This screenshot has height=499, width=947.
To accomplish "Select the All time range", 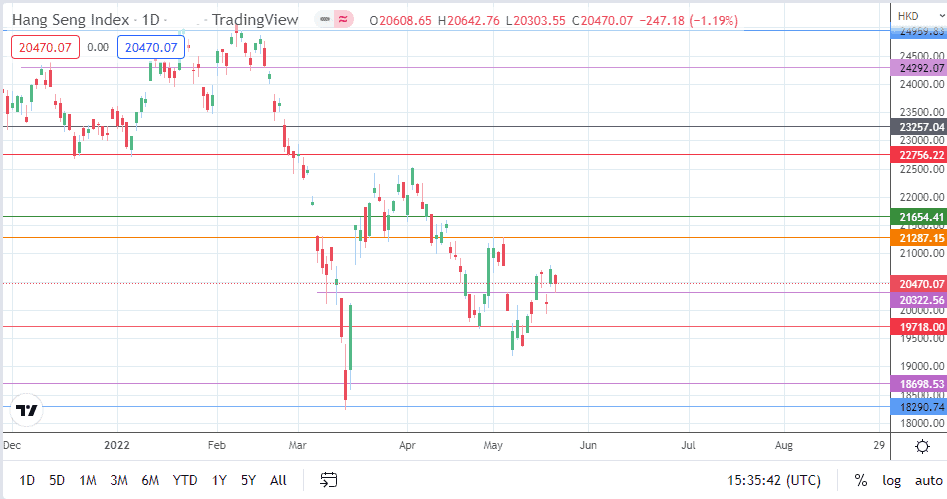I will 278,480.
